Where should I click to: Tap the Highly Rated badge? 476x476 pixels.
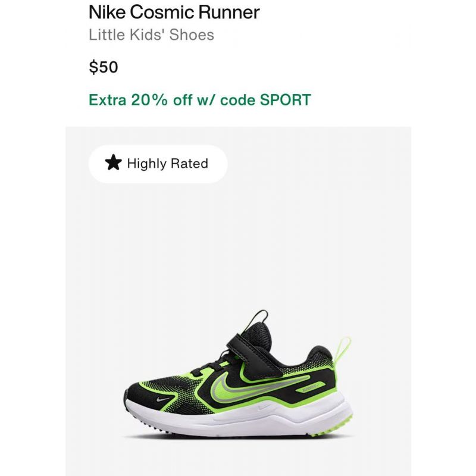tap(158, 164)
